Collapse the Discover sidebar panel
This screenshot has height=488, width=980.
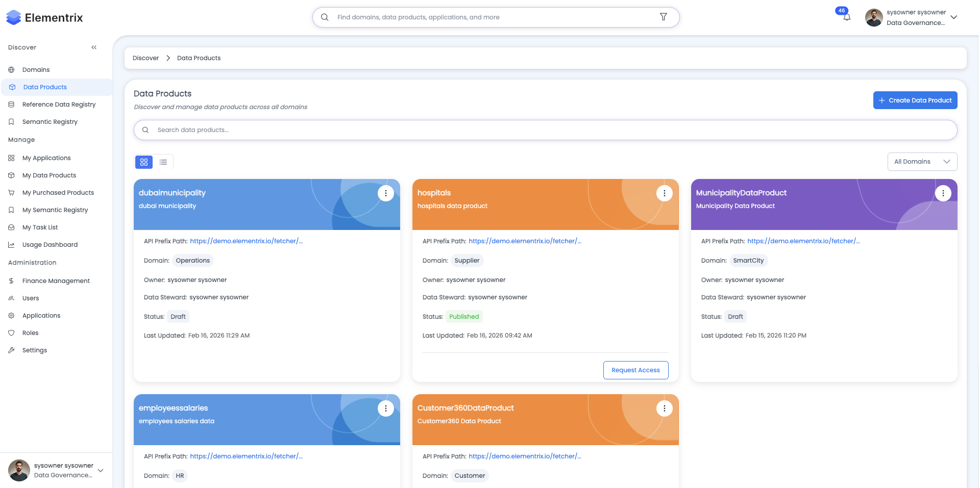[94, 47]
